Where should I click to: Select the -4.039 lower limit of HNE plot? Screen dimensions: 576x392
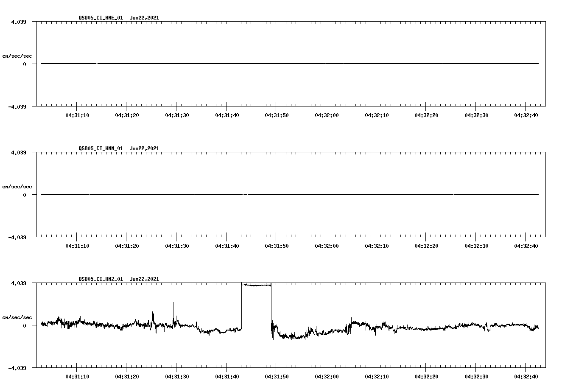[x=17, y=106]
